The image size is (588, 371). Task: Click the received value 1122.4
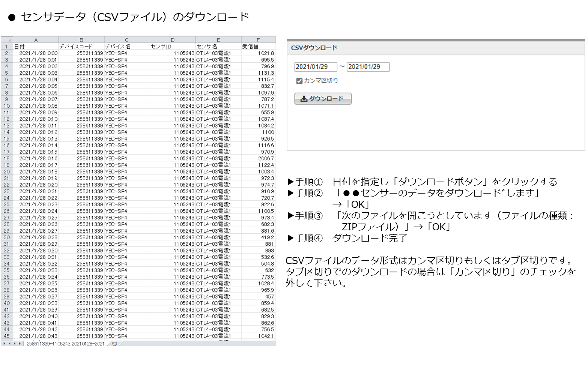[x=258, y=165]
